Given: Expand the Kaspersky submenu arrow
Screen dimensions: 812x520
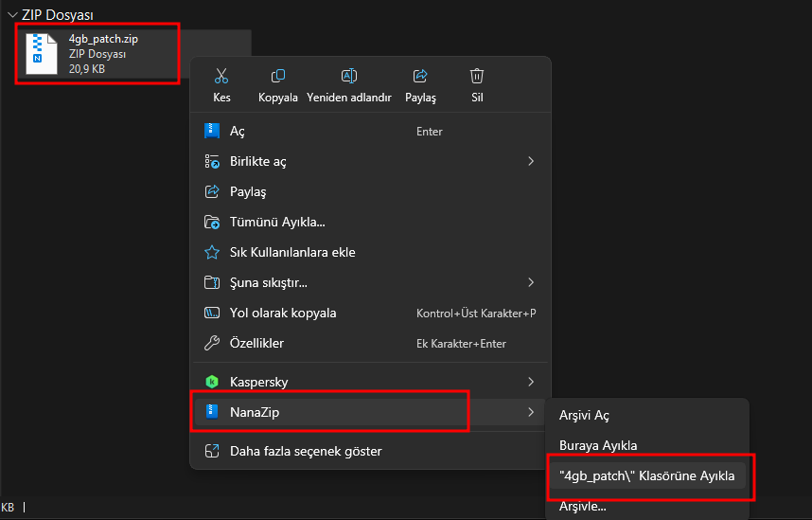Looking at the screenshot, I should tap(531, 382).
